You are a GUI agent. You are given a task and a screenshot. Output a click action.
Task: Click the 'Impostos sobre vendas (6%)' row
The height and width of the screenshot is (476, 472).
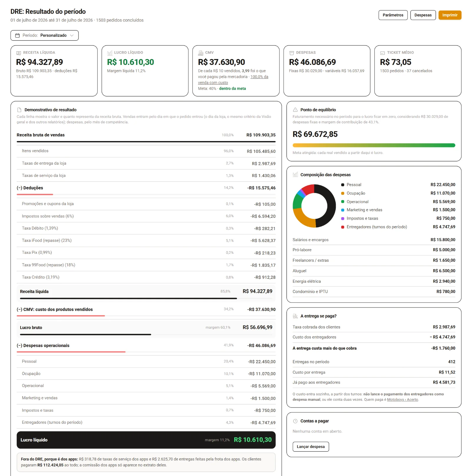(146, 216)
